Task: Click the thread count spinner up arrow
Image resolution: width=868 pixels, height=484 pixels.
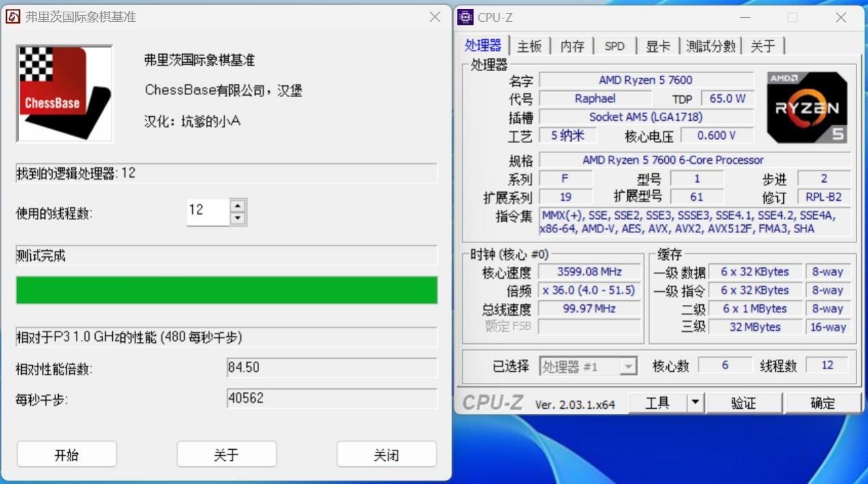Action: tap(237, 206)
